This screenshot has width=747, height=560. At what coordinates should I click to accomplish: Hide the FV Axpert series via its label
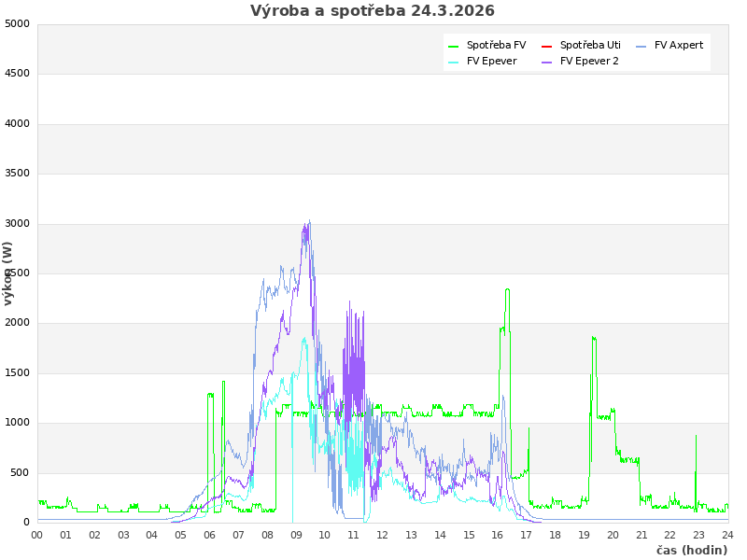point(679,45)
